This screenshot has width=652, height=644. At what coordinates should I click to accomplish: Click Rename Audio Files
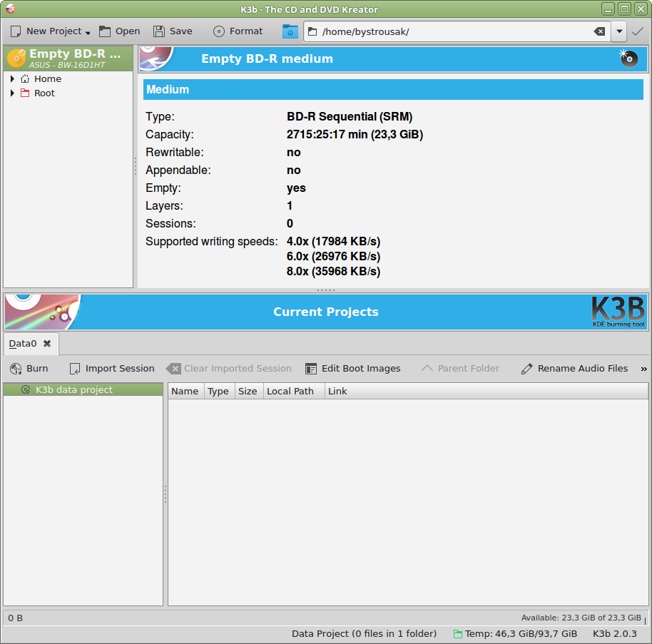pos(574,368)
